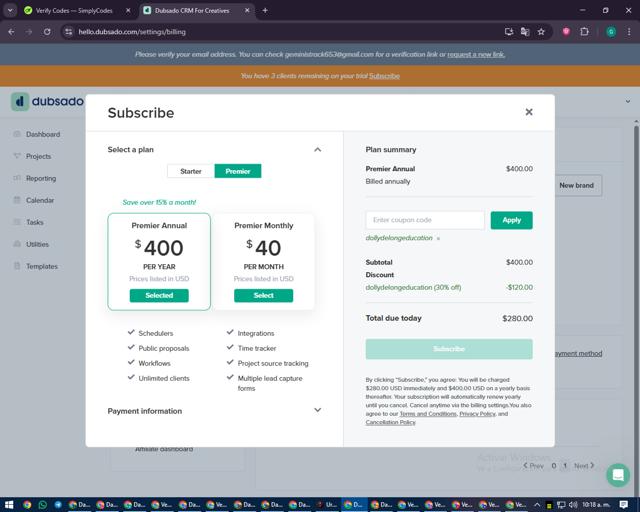Screen dimensions: 640x512
Task: Open the Terms and Conditions link
Action: click(x=428, y=414)
